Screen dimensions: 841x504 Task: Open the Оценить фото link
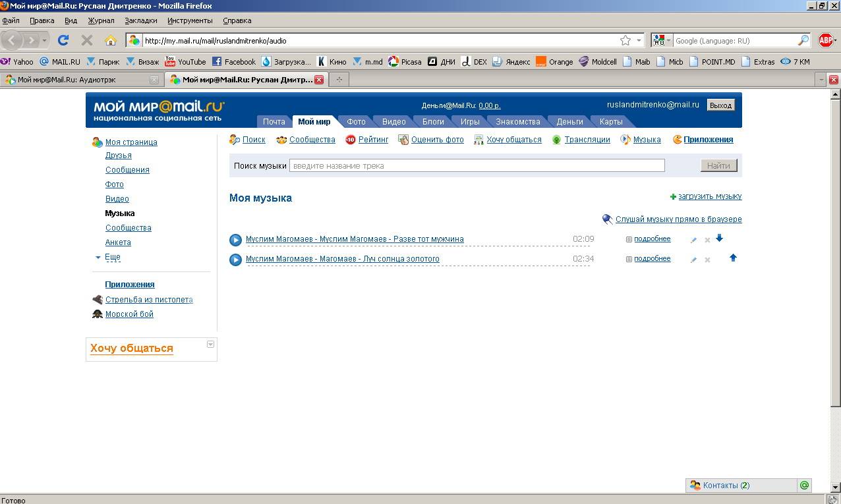437,140
